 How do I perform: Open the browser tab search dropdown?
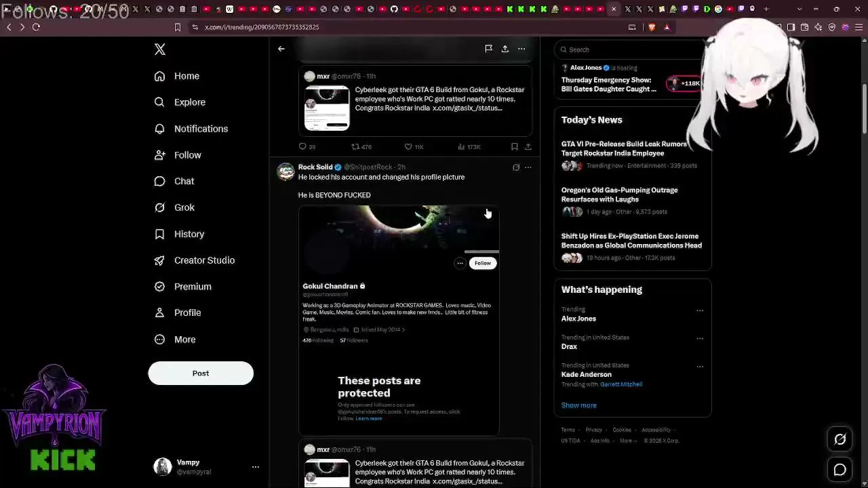pyautogui.click(x=800, y=9)
